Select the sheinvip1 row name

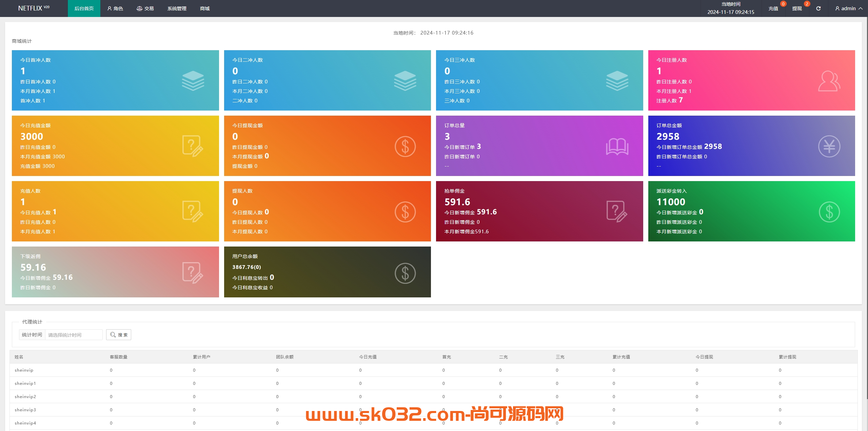pos(25,383)
